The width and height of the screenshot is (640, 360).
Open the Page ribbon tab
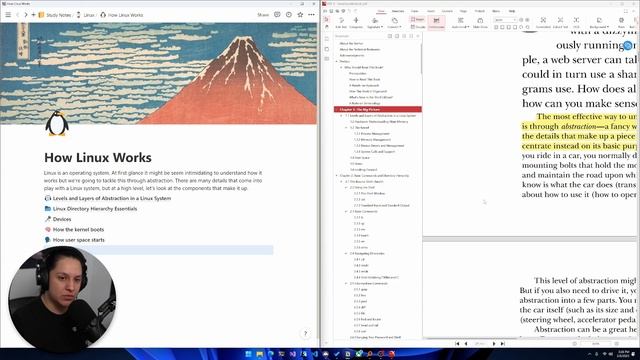[463, 11]
